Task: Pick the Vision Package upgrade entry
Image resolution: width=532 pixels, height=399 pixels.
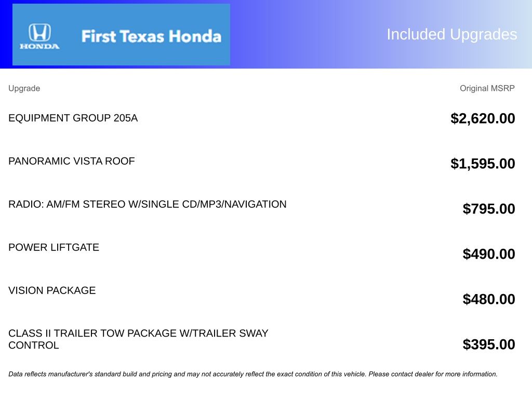Action: [52, 290]
